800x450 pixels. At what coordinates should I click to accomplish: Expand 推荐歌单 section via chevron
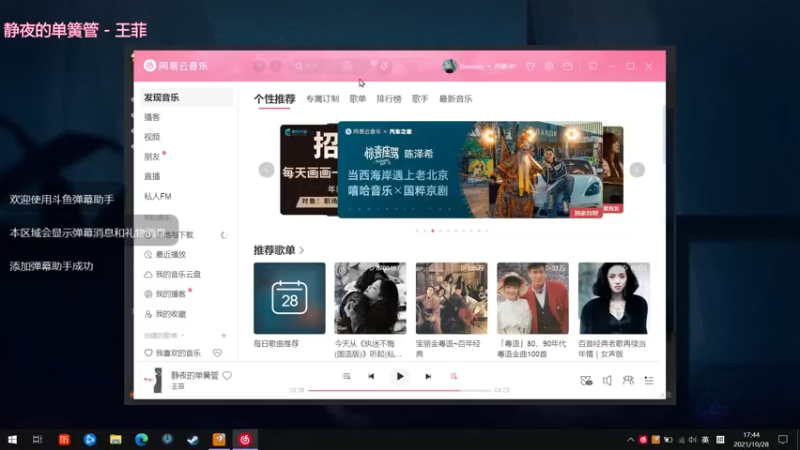pos(302,251)
